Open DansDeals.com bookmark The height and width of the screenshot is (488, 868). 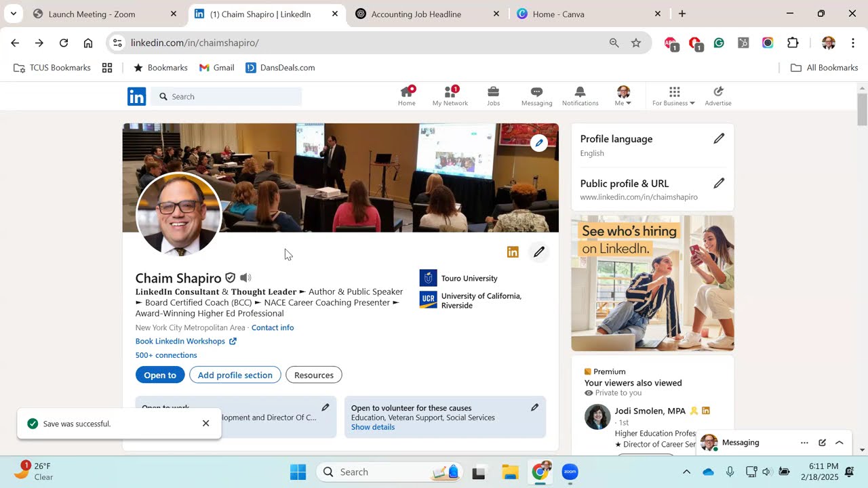coord(280,68)
